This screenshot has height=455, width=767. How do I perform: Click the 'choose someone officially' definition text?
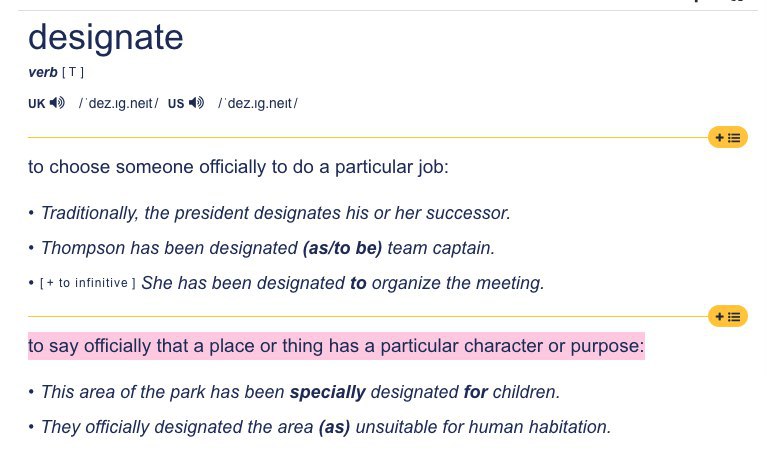tap(238, 167)
